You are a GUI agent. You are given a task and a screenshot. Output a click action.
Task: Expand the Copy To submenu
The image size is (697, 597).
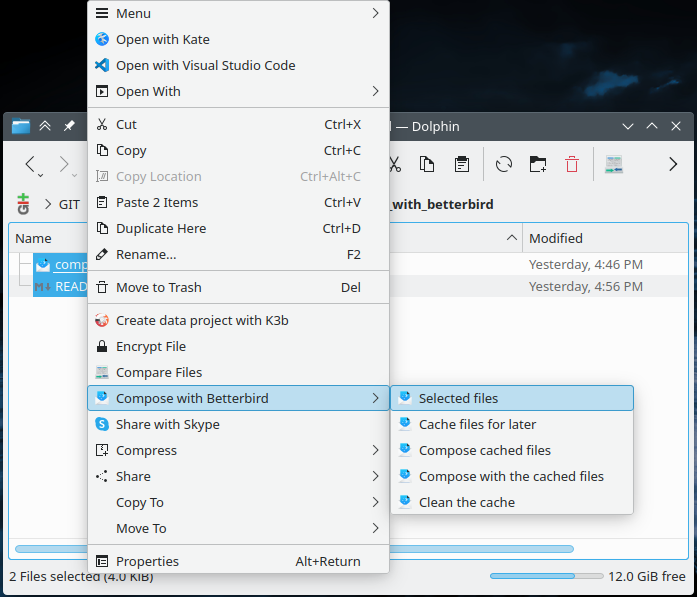[x=238, y=502]
